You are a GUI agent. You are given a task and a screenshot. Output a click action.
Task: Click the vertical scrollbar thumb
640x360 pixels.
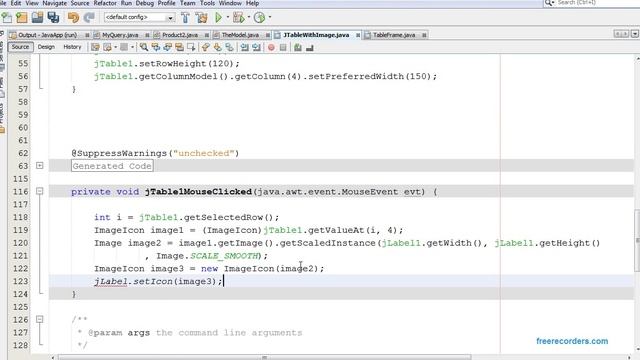pyautogui.click(x=637, y=241)
